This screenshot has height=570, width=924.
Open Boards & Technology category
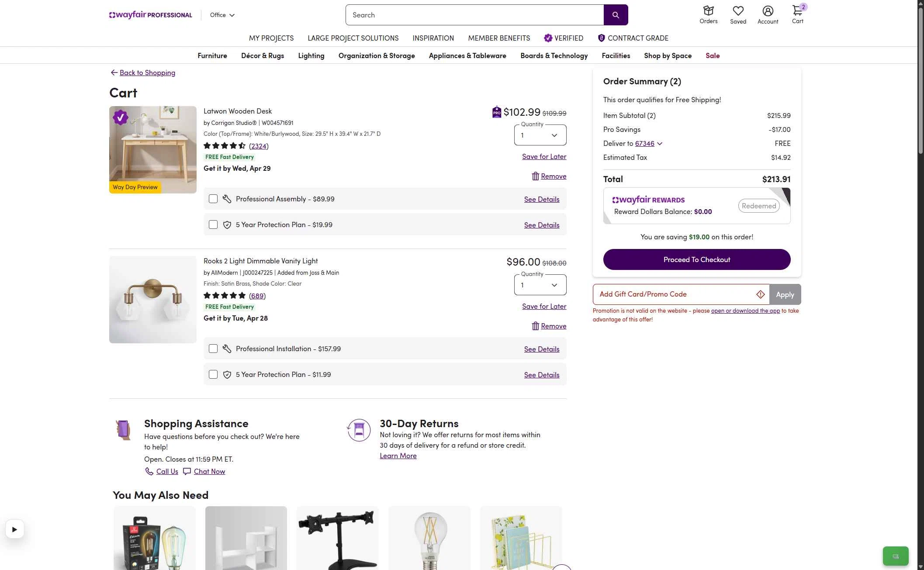(x=554, y=55)
